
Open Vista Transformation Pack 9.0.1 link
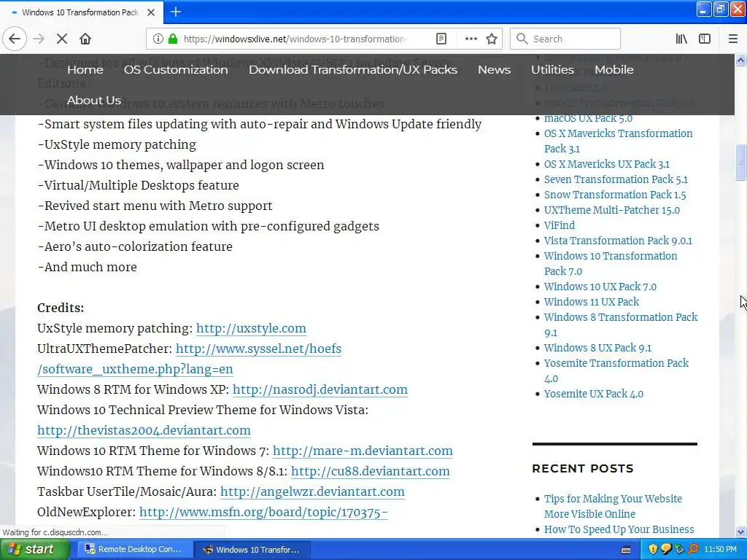[618, 241]
